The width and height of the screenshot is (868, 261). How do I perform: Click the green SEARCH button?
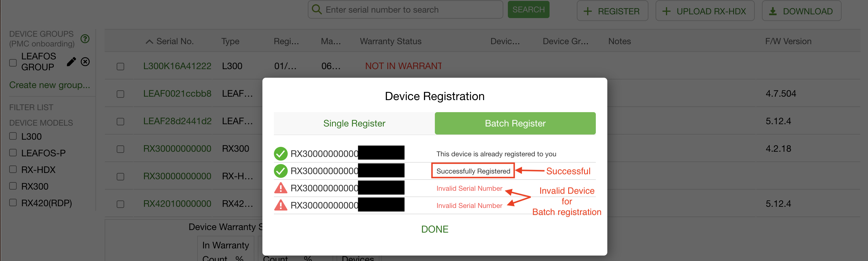pyautogui.click(x=528, y=9)
